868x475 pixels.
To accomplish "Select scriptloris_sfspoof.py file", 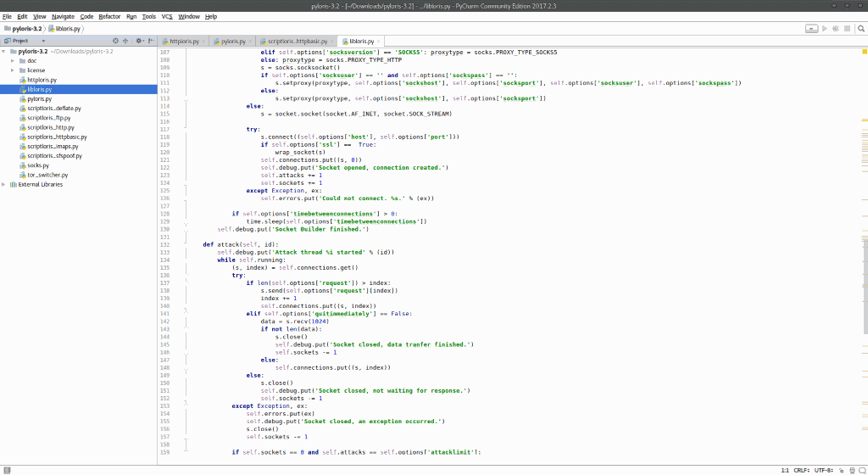I will [54, 155].
